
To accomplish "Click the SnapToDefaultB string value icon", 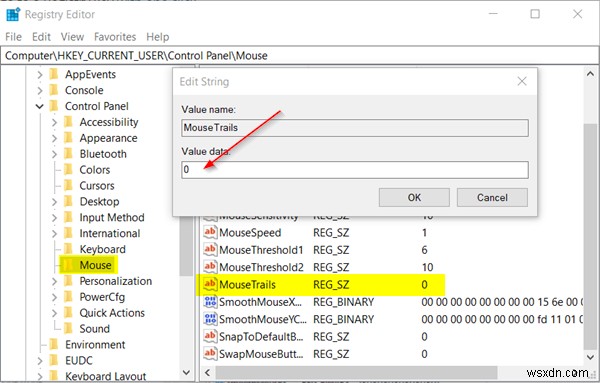I will pyautogui.click(x=210, y=336).
